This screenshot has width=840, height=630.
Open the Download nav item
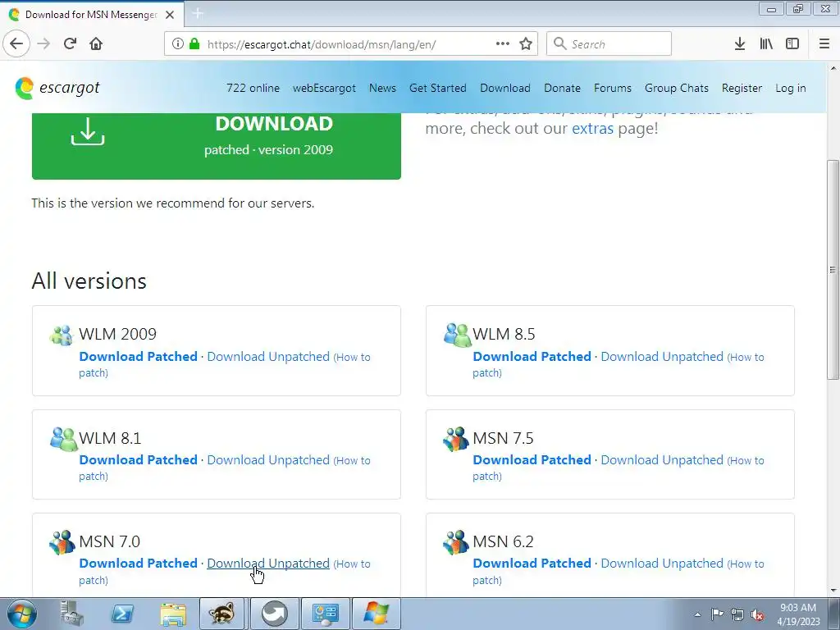(x=505, y=88)
